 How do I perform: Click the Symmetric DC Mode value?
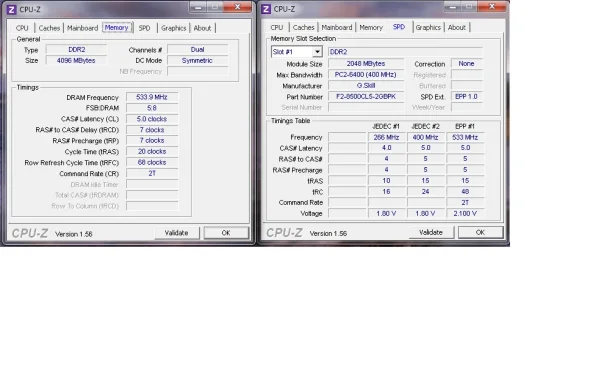click(x=198, y=61)
